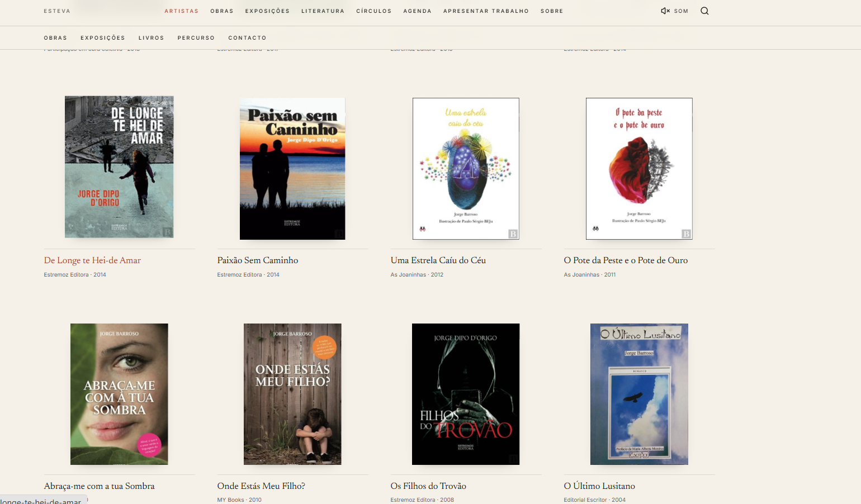
Task: Select the LIVROS sub-tab
Action: 152,38
